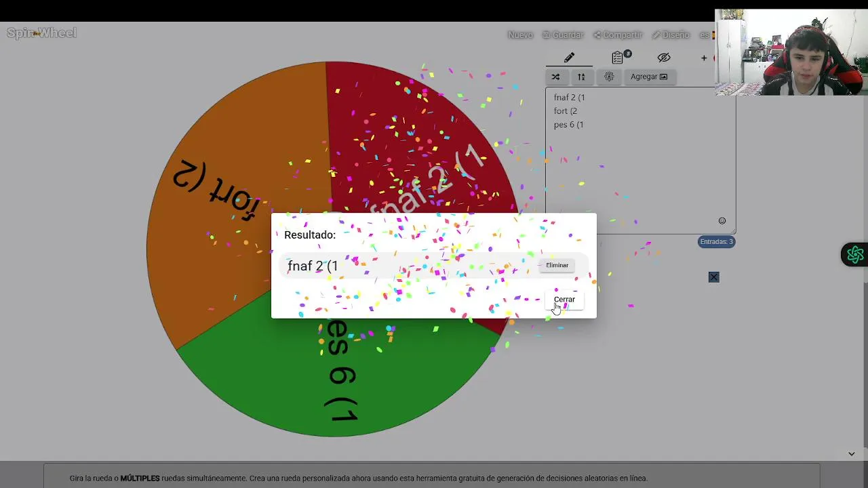
Task: Shuffle the entries with the shuffle icon
Action: point(555,77)
